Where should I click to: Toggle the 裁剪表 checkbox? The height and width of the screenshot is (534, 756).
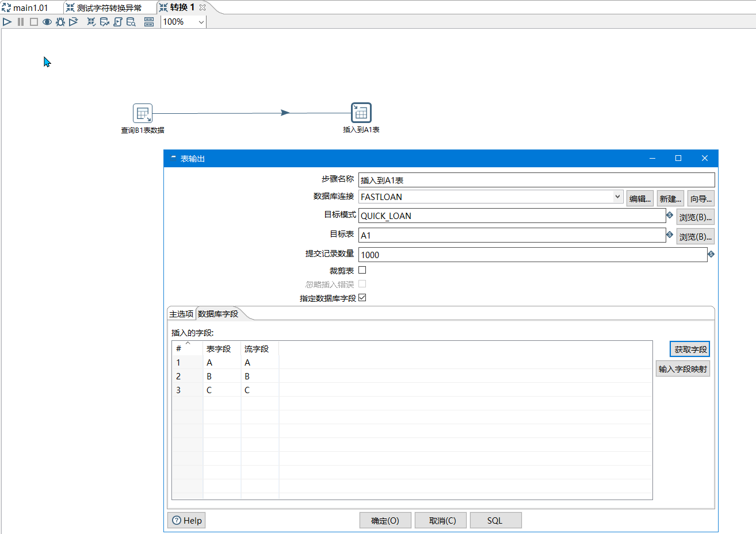coord(362,270)
